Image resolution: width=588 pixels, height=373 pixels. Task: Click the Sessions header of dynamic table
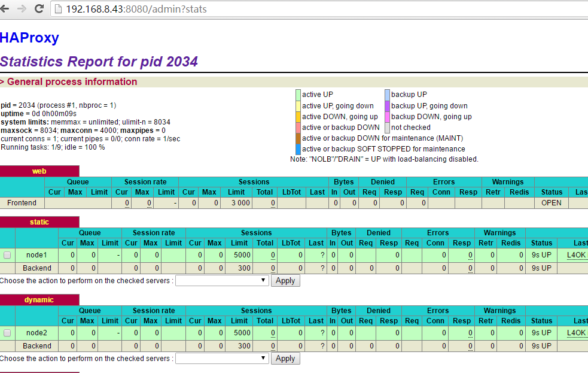(x=257, y=311)
